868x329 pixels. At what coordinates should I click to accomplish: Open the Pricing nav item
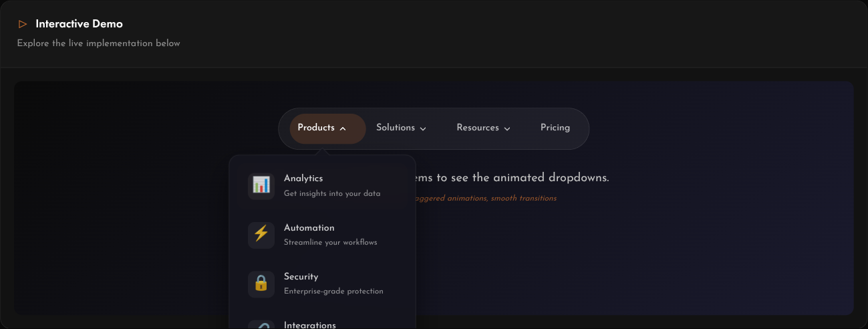555,128
